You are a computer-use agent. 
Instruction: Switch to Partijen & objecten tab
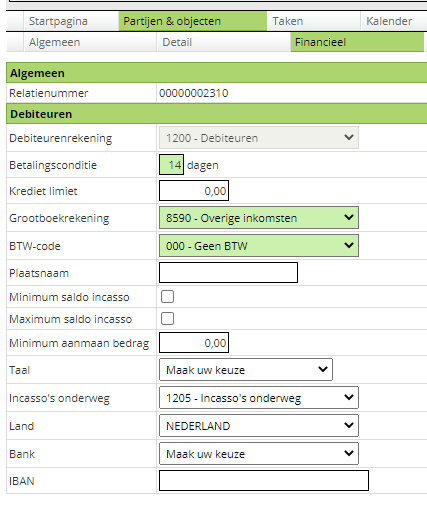pos(193,21)
